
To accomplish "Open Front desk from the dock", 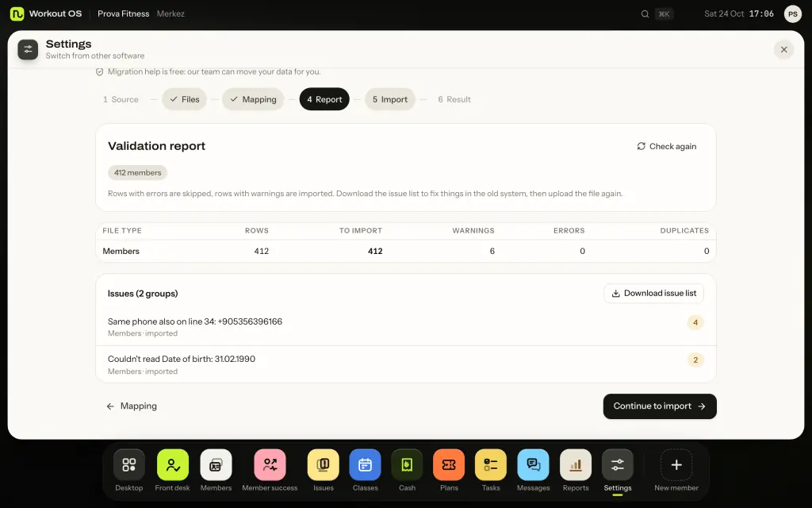I will click(x=172, y=464).
